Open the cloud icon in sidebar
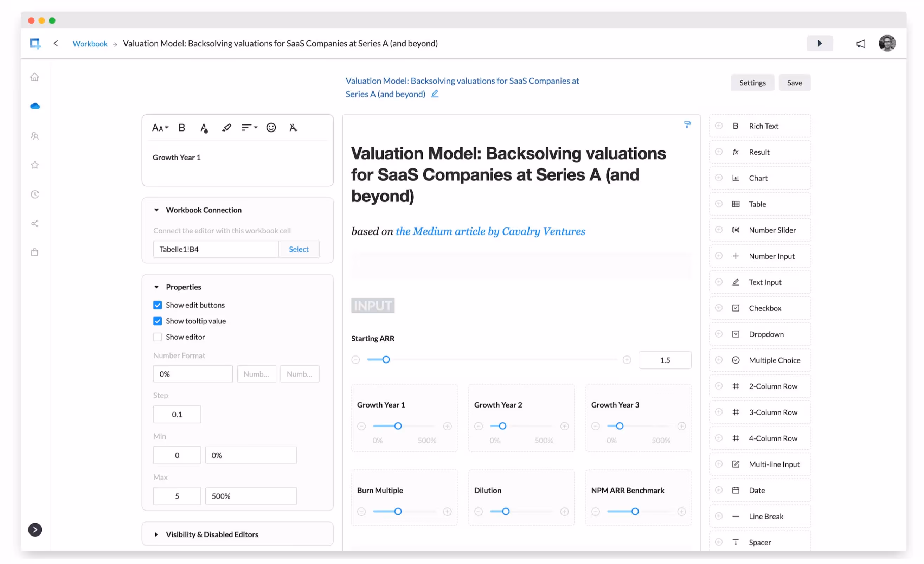 [35, 106]
